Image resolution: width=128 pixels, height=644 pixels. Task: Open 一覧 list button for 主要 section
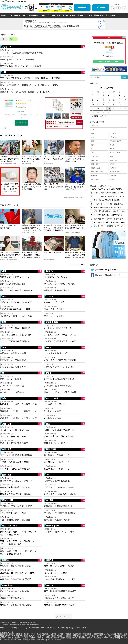pyautogui.click(x=83, y=72)
